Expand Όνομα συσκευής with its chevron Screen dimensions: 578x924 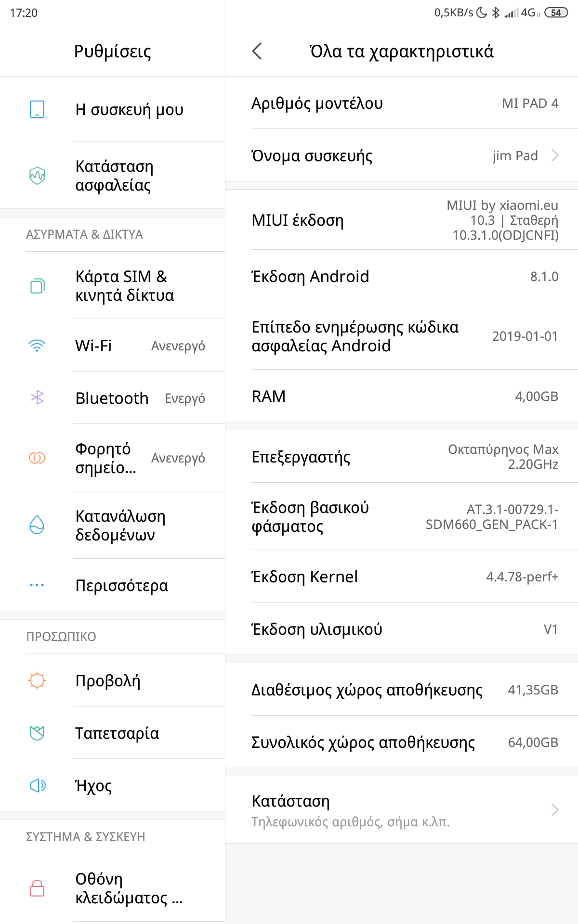(x=555, y=155)
